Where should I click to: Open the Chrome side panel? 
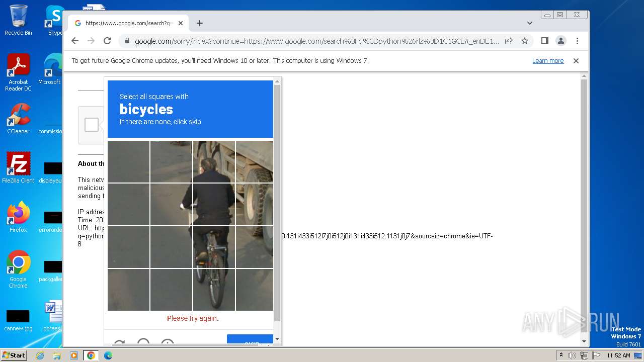pyautogui.click(x=545, y=41)
